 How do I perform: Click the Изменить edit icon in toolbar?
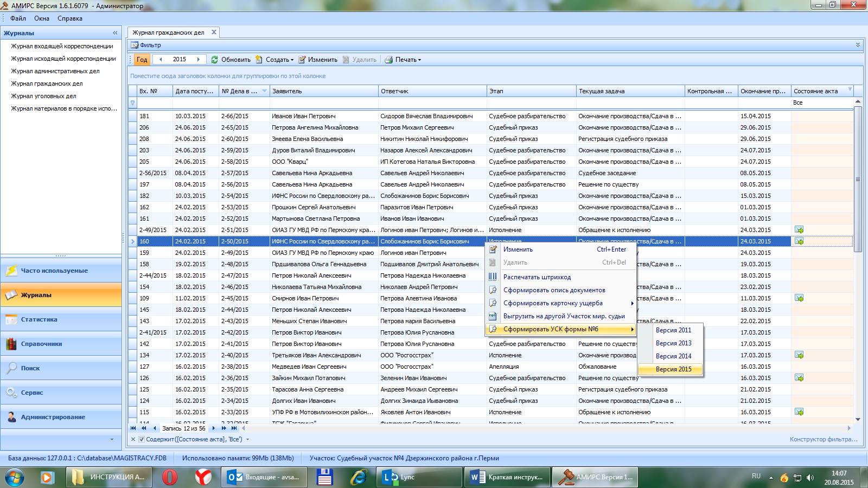(x=302, y=60)
